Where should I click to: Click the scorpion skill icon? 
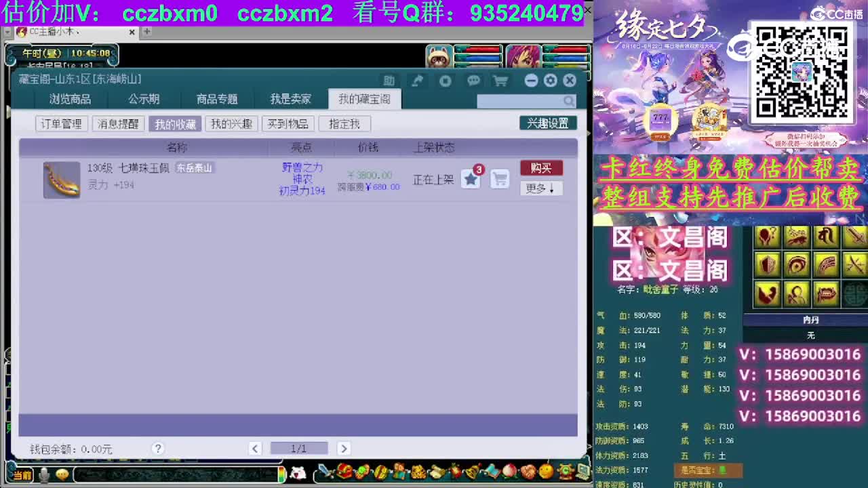tap(797, 236)
